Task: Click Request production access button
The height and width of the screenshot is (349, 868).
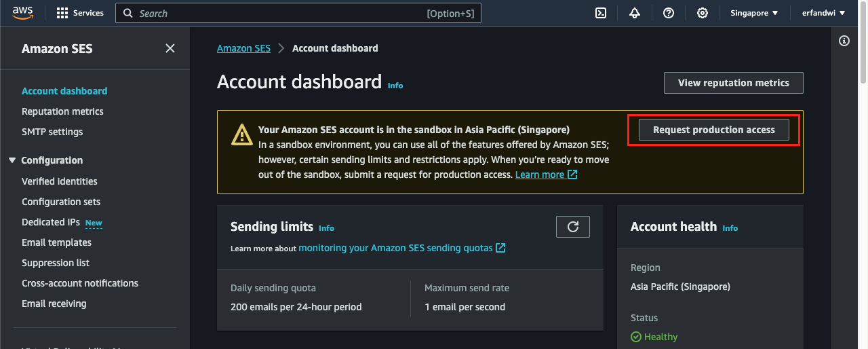Action: pyautogui.click(x=713, y=130)
